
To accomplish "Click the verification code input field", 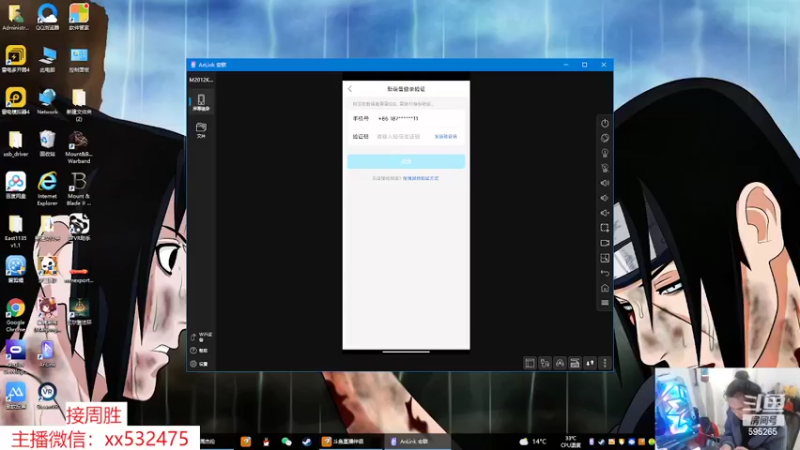I will pyautogui.click(x=398, y=137).
